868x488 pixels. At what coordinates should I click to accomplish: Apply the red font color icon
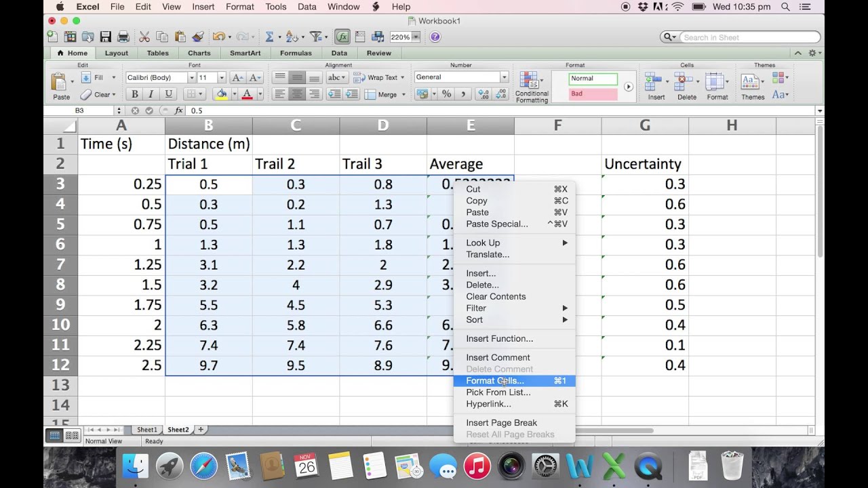[x=248, y=94]
